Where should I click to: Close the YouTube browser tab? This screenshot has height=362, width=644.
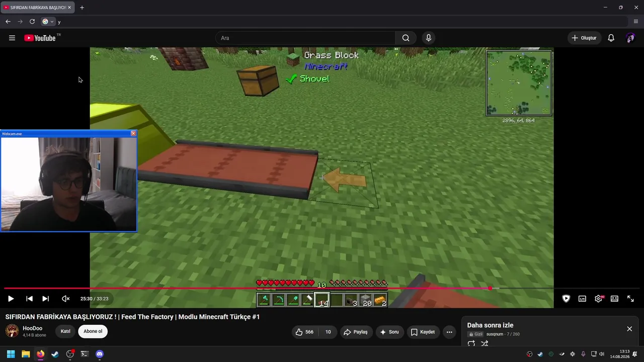tap(69, 8)
